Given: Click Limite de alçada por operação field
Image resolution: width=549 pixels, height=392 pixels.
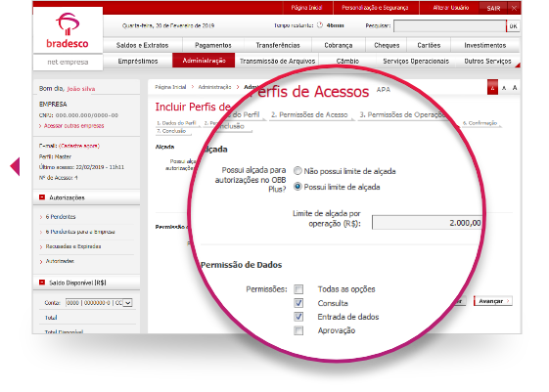Looking at the screenshot, I should tap(427, 223).
